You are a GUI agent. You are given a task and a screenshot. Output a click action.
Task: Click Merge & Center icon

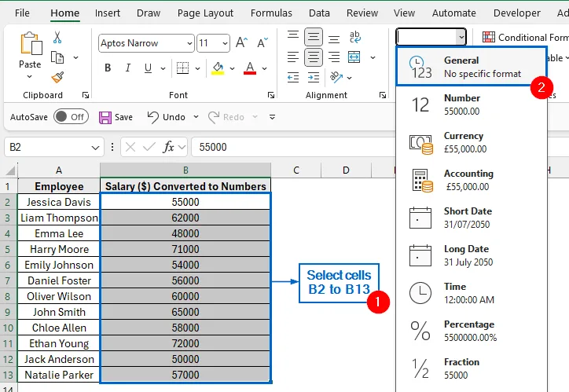[354, 57]
